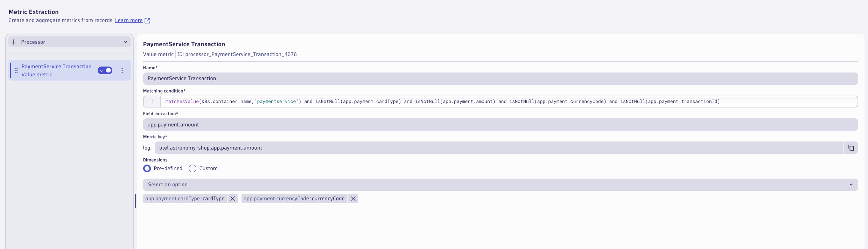Screen dimensions: 868x249
Task: Open the Select an option dropdown
Action: (x=500, y=185)
